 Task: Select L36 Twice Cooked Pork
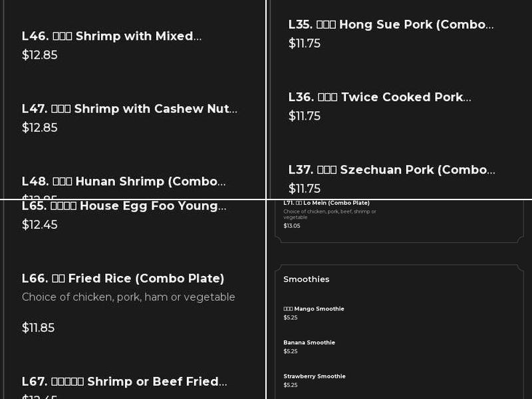tap(380, 98)
